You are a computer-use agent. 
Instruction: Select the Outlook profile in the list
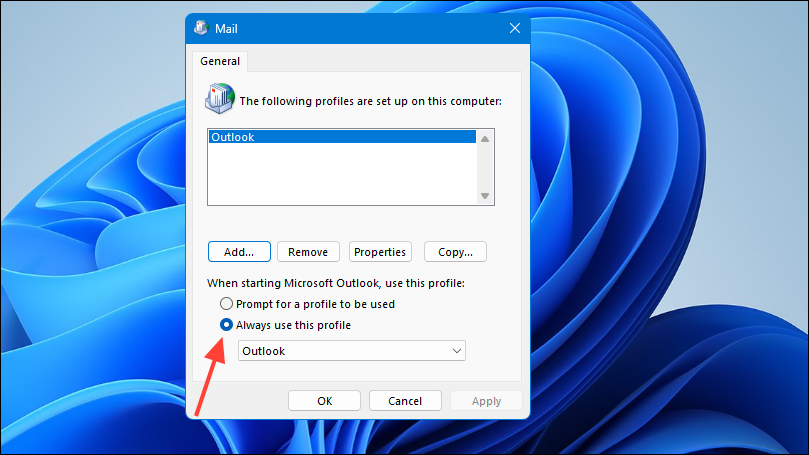[342, 137]
